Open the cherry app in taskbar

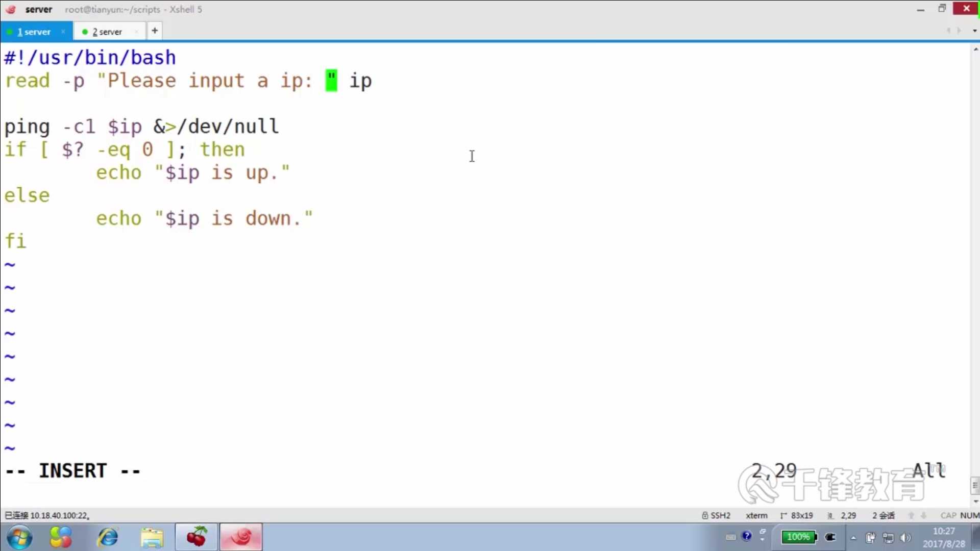[x=197, y=537]
